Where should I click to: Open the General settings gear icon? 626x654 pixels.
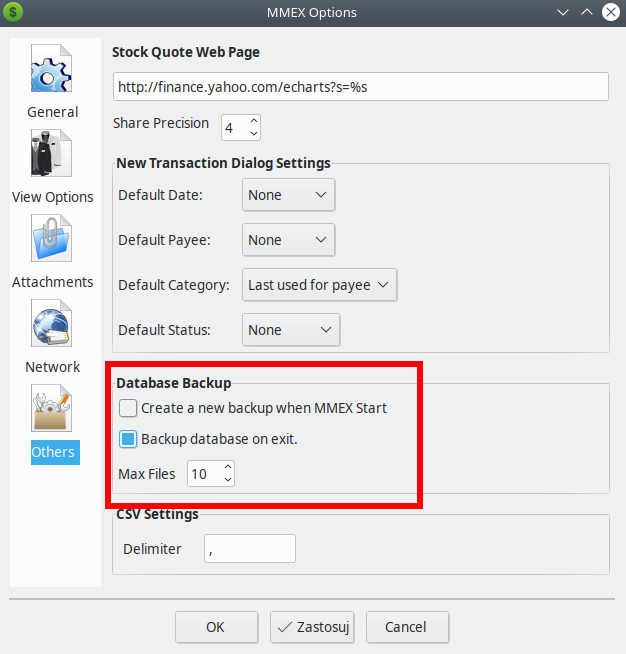click(x=51, y=68)
